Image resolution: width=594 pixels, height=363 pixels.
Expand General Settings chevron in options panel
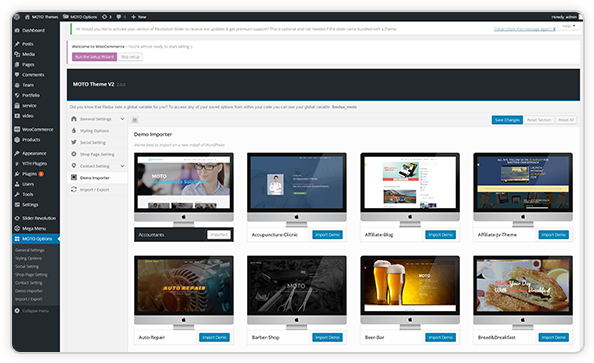pos(122,119)
